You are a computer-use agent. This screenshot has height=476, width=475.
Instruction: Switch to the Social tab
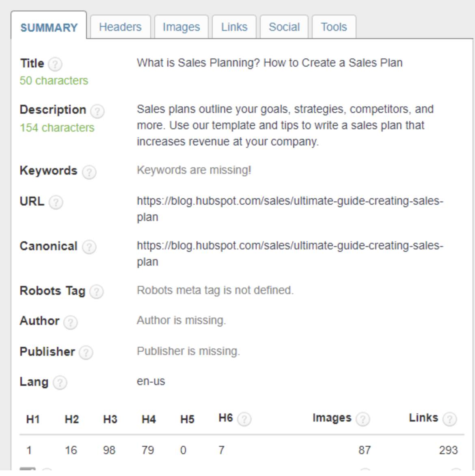click(284, 27)
